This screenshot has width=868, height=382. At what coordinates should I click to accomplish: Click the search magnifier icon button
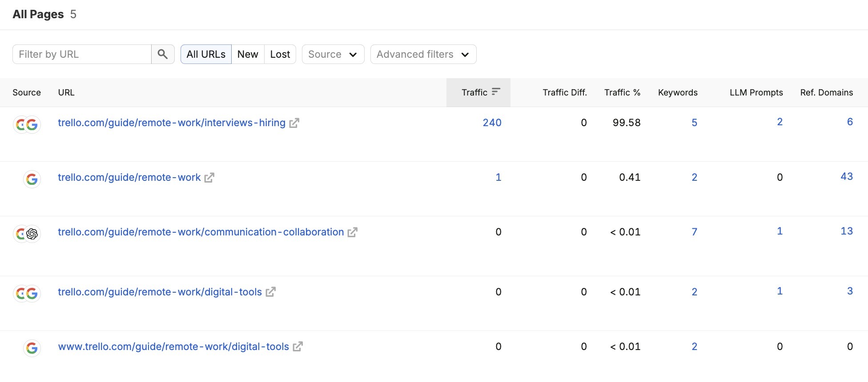tap(163, 54)
